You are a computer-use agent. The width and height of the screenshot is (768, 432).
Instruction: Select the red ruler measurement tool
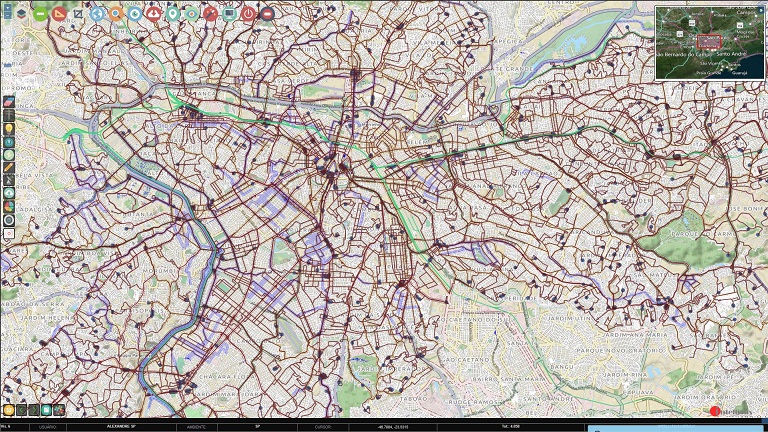pos(59,15)
